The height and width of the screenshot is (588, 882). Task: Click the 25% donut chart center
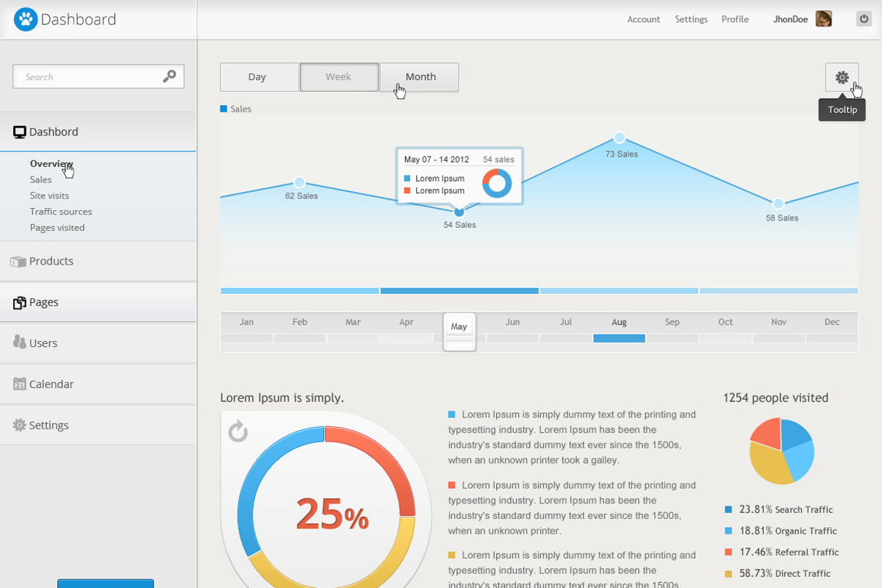(x=331, y=514)
